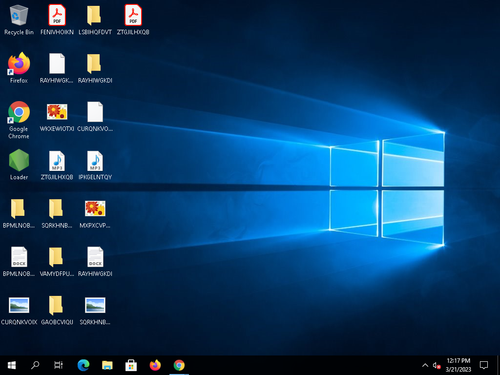Image resolution: width=500 pixels, height=375 pixels.
Task: Open Task View from the taskbar
Action: coord(59,365)
